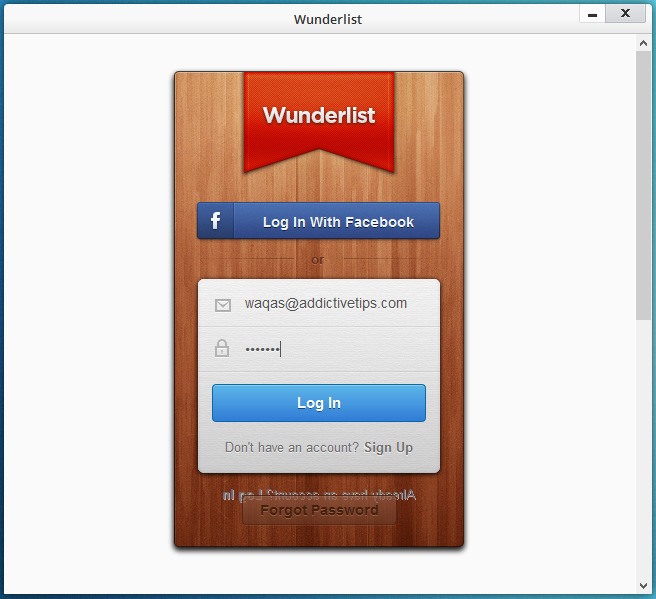
Task: Click the 'or' divider text
Action: click(x=318, y=260)
